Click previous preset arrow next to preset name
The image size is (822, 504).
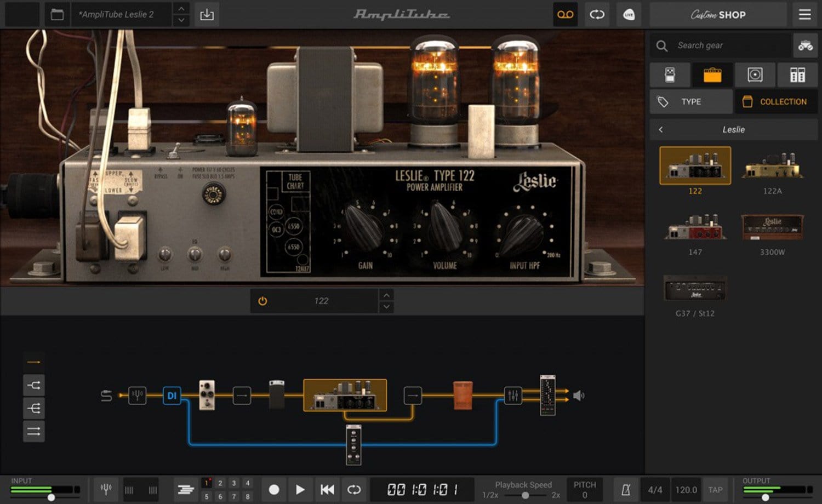point(181,9)
